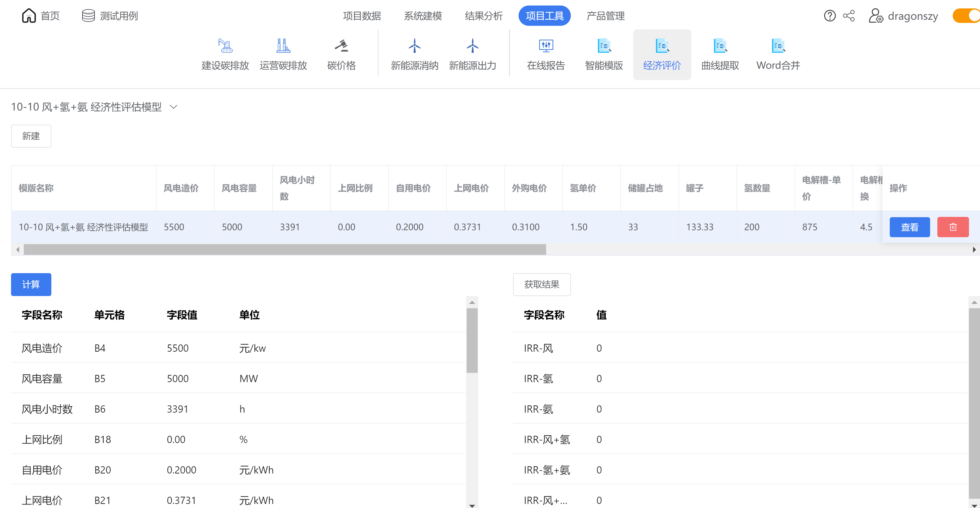Click the share icon in header
The height and width of the screenshot is (508, 980).
click(x=849, y=16)
